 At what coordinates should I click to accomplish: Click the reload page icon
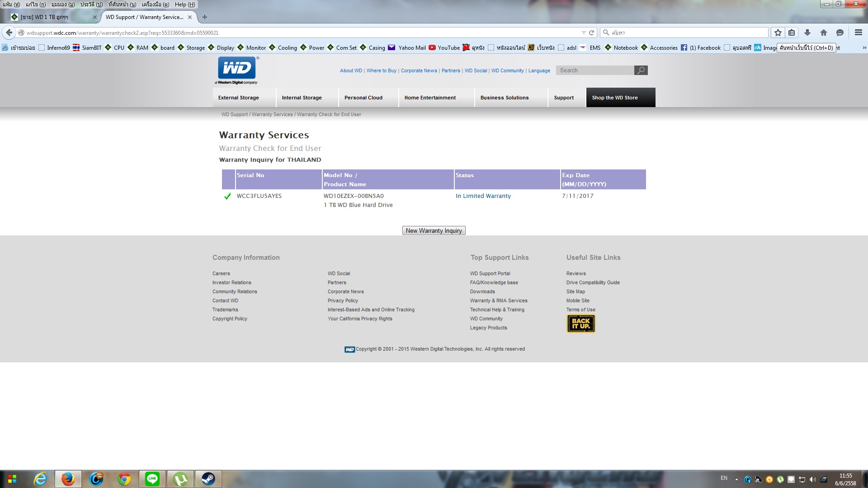(x=591, y=33)
